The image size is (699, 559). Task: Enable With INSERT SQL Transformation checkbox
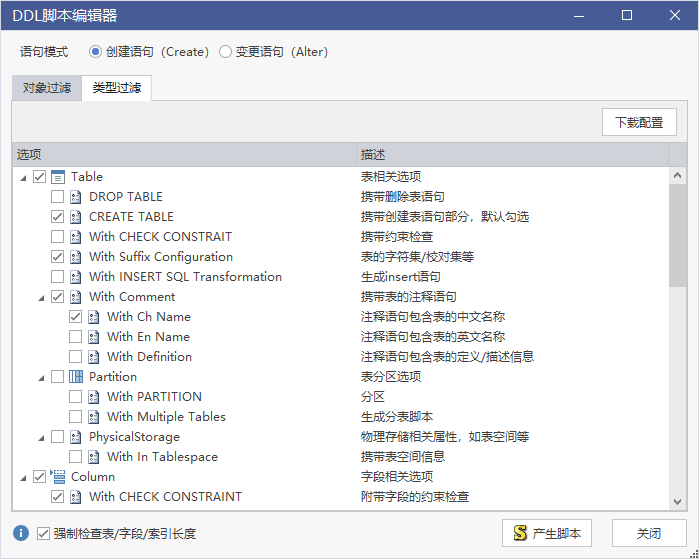(x=58, y=277)
